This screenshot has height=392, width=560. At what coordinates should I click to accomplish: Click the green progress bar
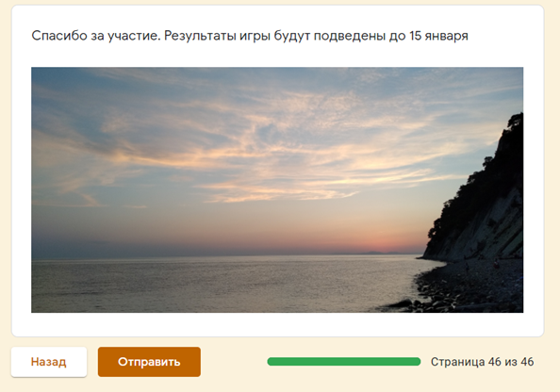point(343,362)
